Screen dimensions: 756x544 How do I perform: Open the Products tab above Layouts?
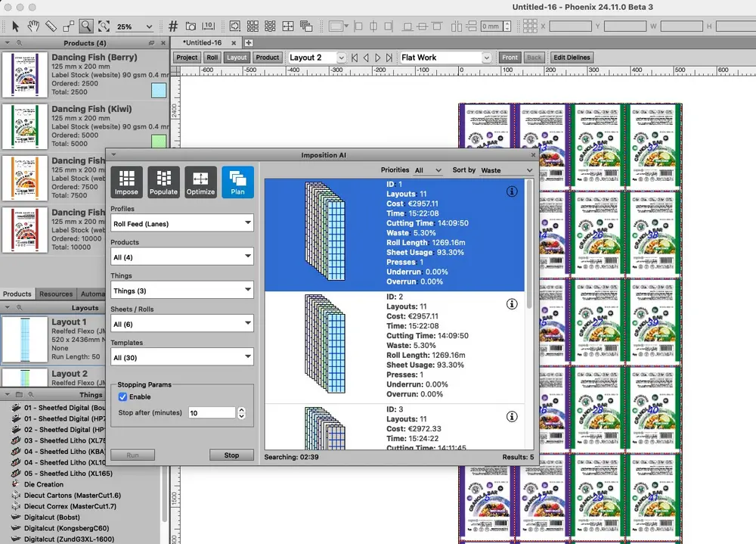(17, 294)
